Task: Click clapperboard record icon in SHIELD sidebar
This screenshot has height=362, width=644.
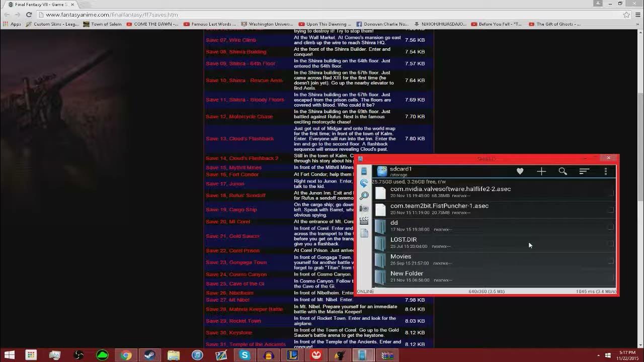Action: coord(364,221)
